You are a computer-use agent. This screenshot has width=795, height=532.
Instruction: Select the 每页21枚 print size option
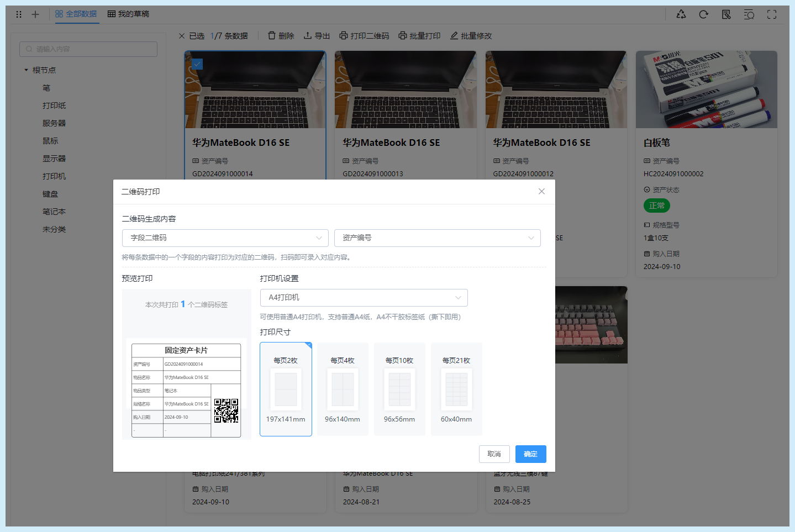click(456, 389)
